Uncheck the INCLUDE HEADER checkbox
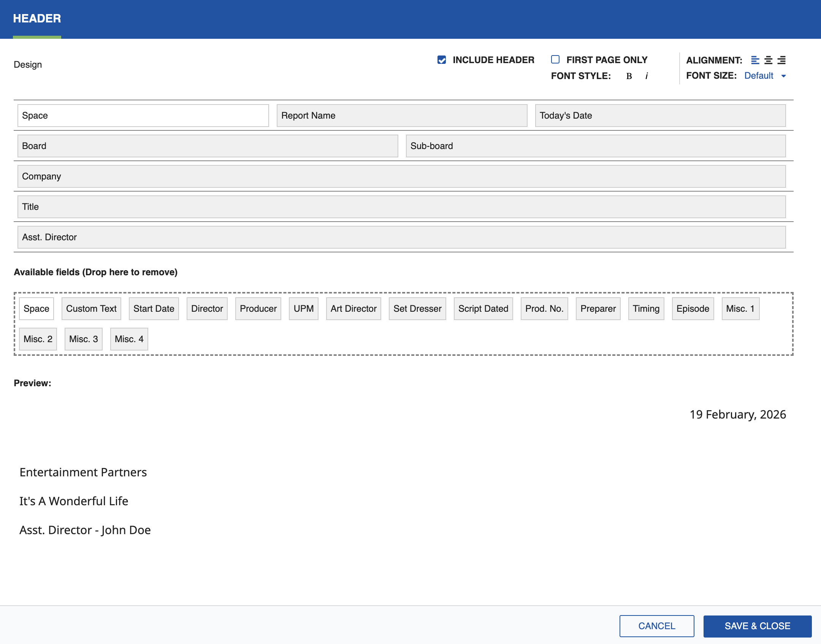 (441, 60)
